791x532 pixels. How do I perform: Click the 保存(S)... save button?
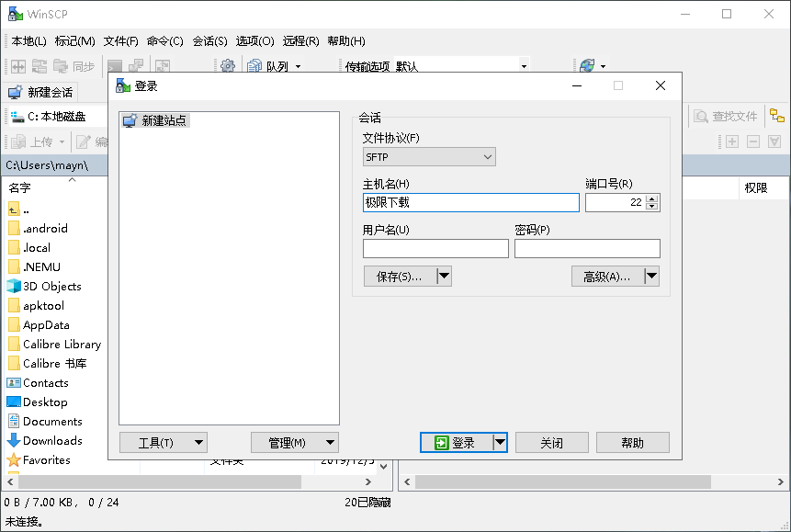tap(400, 277)
